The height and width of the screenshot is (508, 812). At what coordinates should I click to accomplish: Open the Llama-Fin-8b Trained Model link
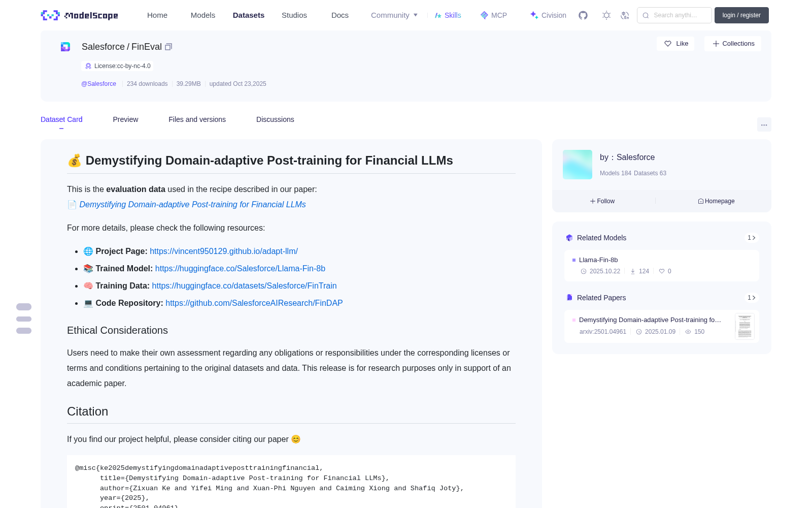point(240,268)
